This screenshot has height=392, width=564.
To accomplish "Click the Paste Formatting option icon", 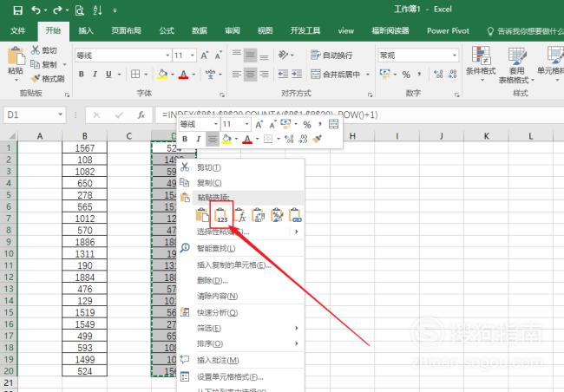I will (277, 215).
